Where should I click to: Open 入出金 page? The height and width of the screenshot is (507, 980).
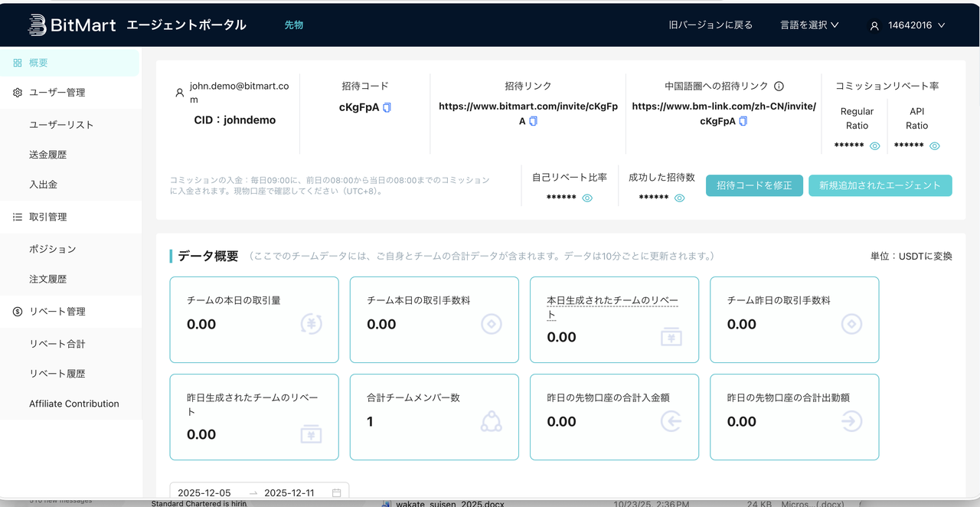(x=43, y=185)
